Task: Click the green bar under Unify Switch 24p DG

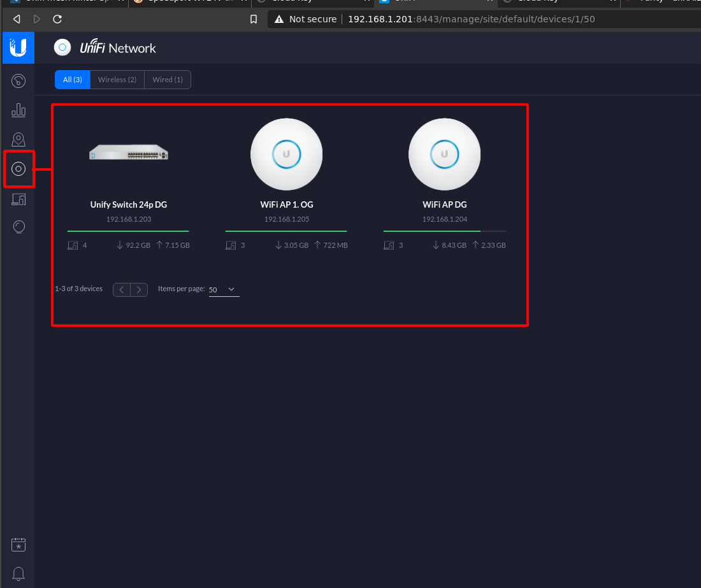Action: 128,231
